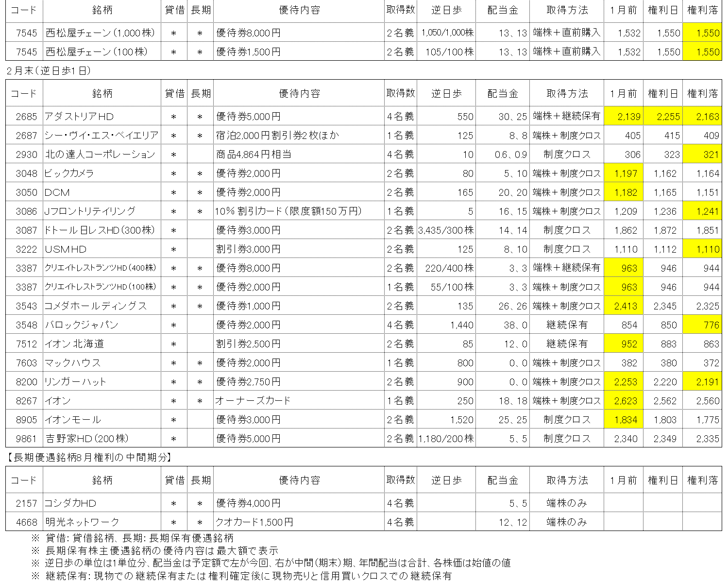Click highlighted 1月前 price 952

click(x=624, y=344)
